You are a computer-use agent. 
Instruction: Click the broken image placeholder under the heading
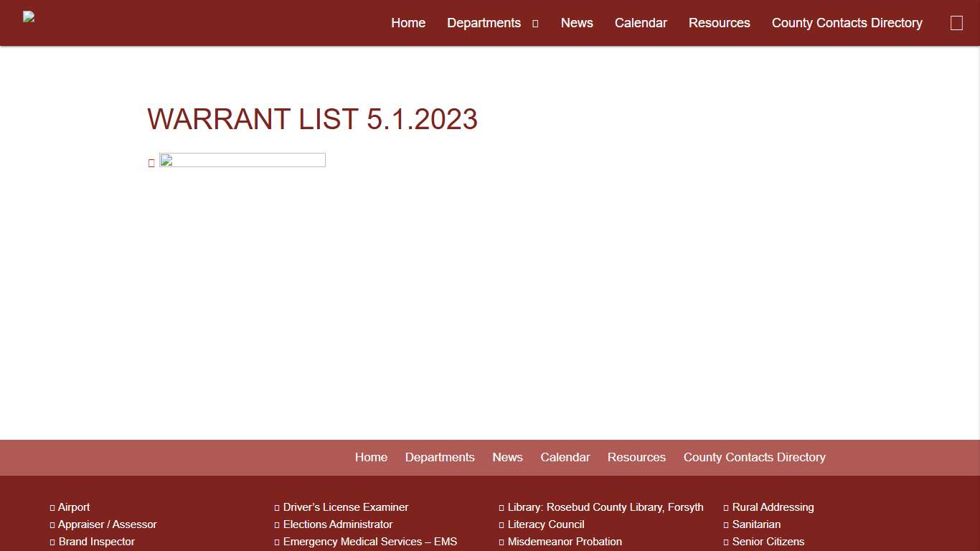click(x=242, y=159)
